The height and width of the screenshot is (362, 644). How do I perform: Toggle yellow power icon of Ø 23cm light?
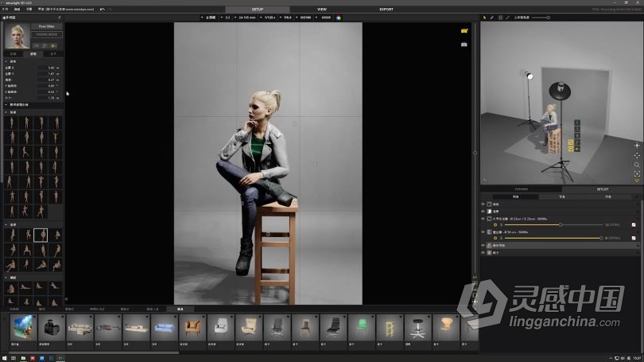coord(495,225)
